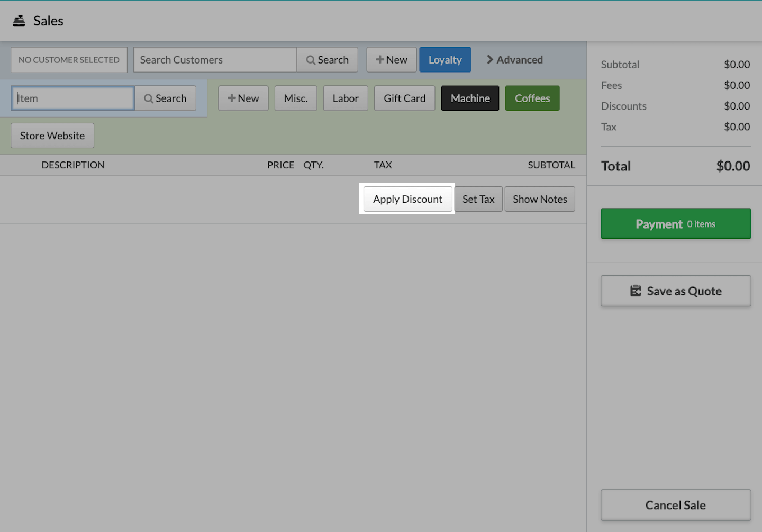This screenshot has width=762, height=532.
Task: Click the customer Search button
Action: [x=327, y=60]
